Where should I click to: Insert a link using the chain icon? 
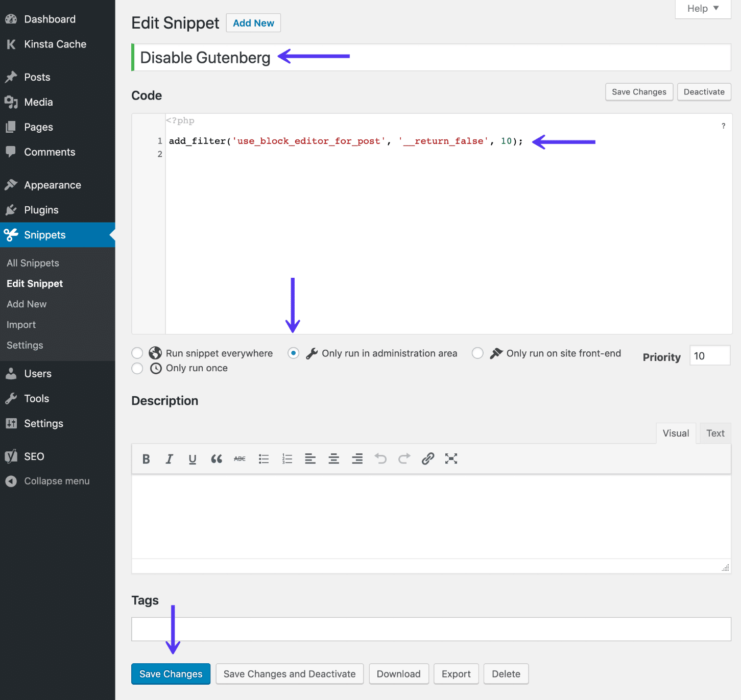tap(427, 458)
